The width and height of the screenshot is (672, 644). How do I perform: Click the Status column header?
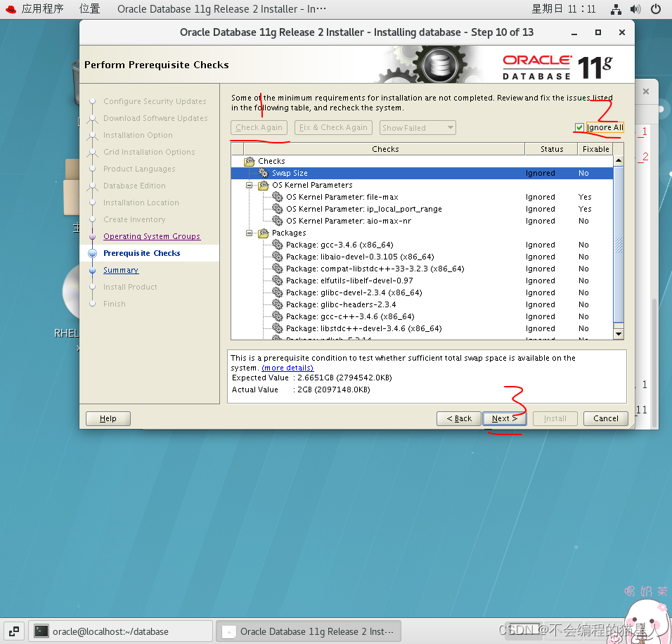[551, 149]
